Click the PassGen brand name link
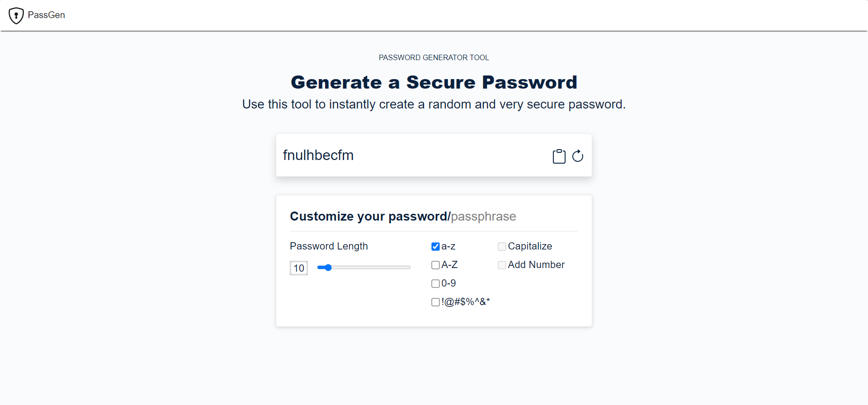The width and height of the screenshot is (868, 405). click(x=47, y=15)
